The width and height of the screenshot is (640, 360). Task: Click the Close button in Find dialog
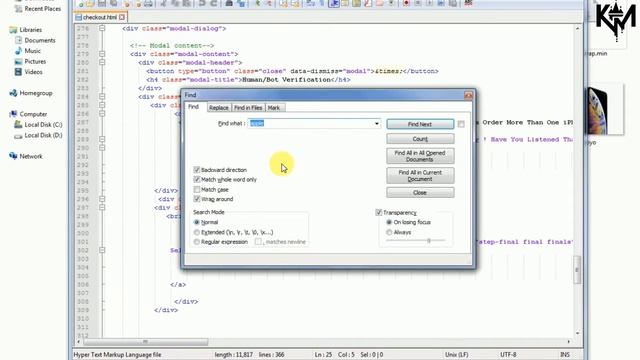coord(420,193)
